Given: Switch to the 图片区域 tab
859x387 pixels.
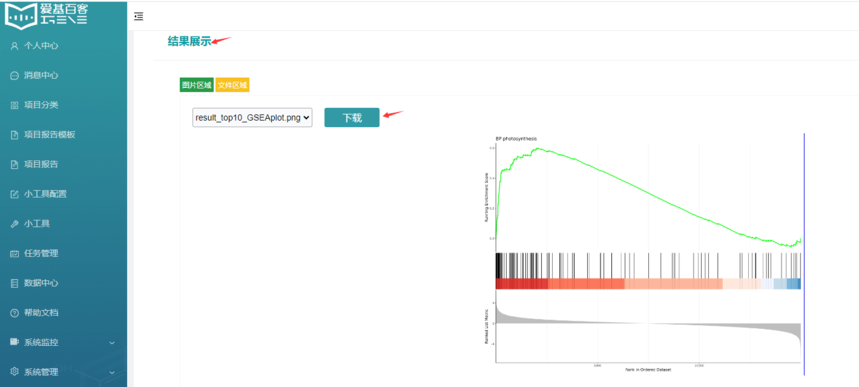Looking at the screenshot, I should point(196,85).
